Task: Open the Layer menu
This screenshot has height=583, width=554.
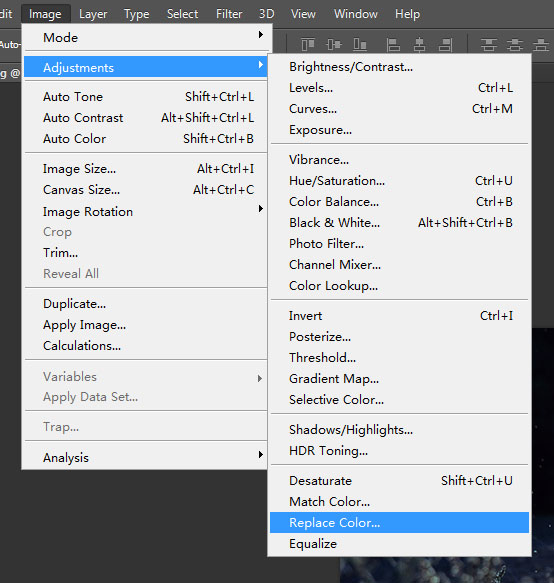Action: tap(93, 14)
